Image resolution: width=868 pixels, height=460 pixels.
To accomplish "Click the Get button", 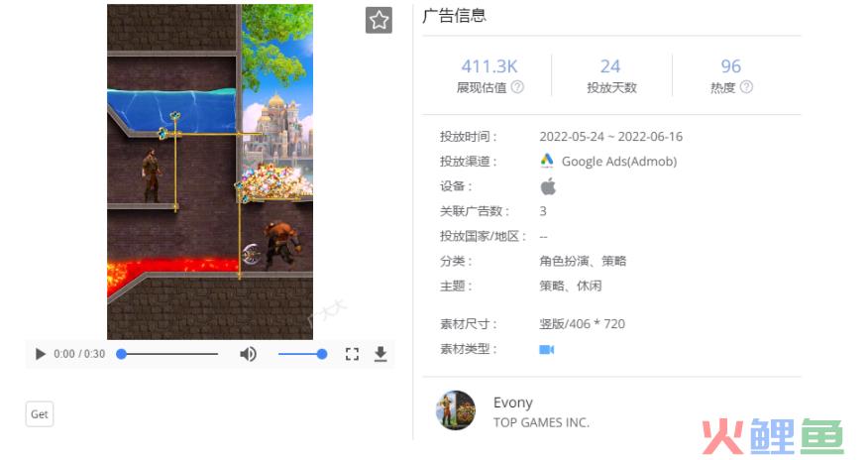I will 40,414.
